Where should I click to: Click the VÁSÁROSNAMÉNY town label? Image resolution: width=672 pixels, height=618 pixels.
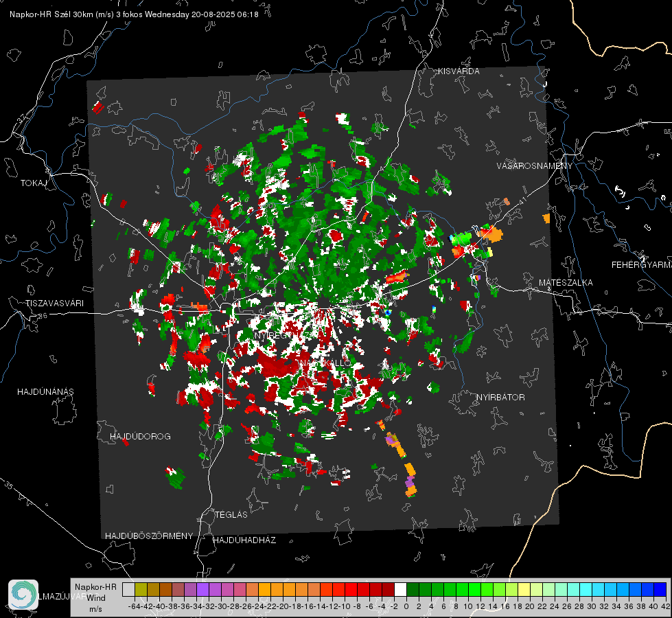[x=535, y=166]
